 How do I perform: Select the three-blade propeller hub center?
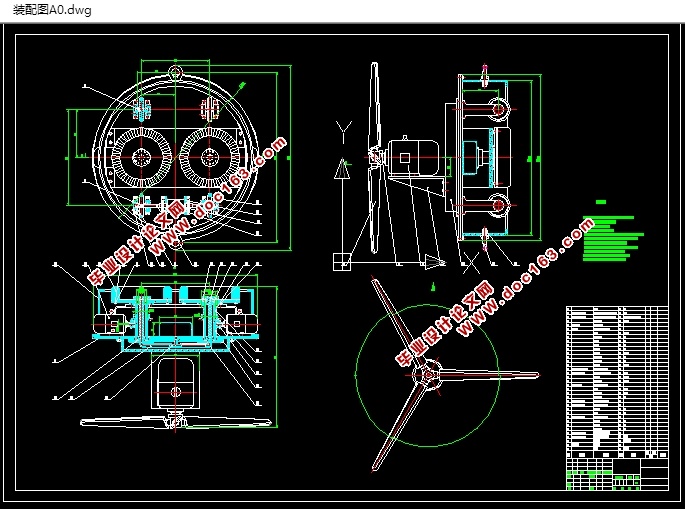426,374
